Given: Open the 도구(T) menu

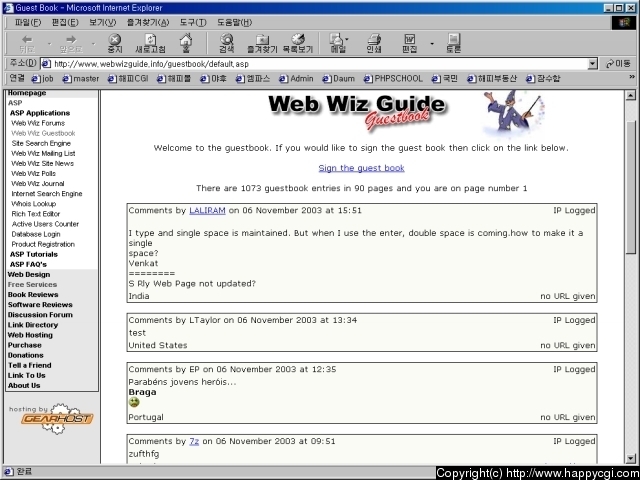Looking at the screenshot, I should [193, 22].
